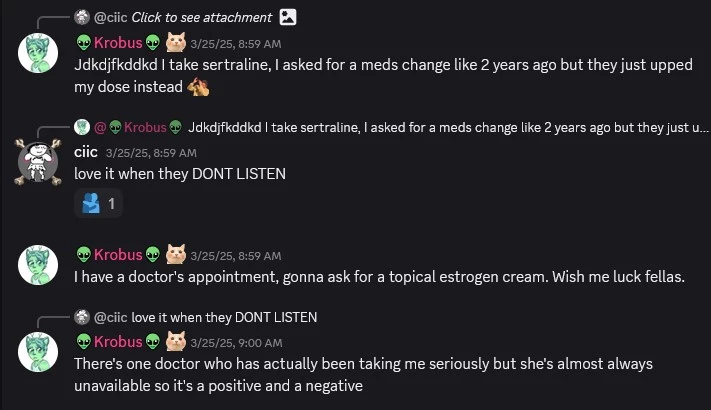Open Krobus avatar on the sertraline message
The width and height of the screenshot is (711, 410).
38,53
